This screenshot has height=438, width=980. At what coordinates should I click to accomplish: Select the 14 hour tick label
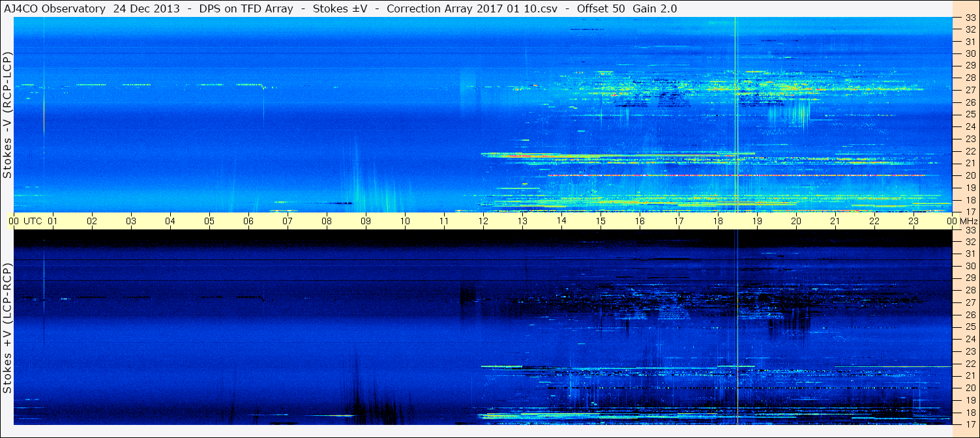pos(561,221)
